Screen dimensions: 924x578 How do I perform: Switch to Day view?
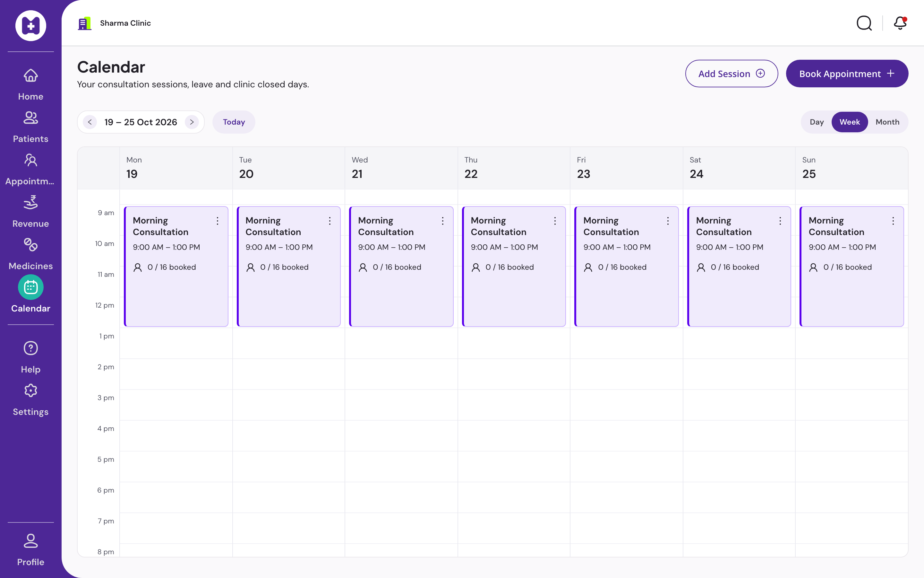click(817, 122)
